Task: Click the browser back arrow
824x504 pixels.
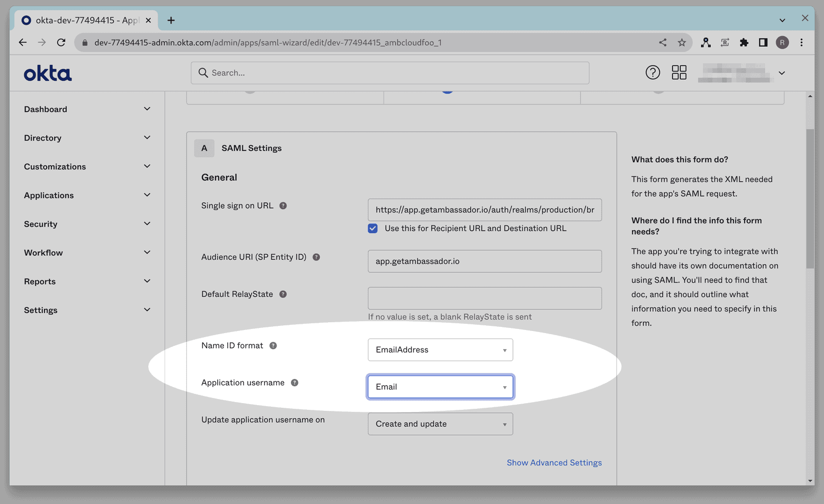Action: click(x=23, y=42)
